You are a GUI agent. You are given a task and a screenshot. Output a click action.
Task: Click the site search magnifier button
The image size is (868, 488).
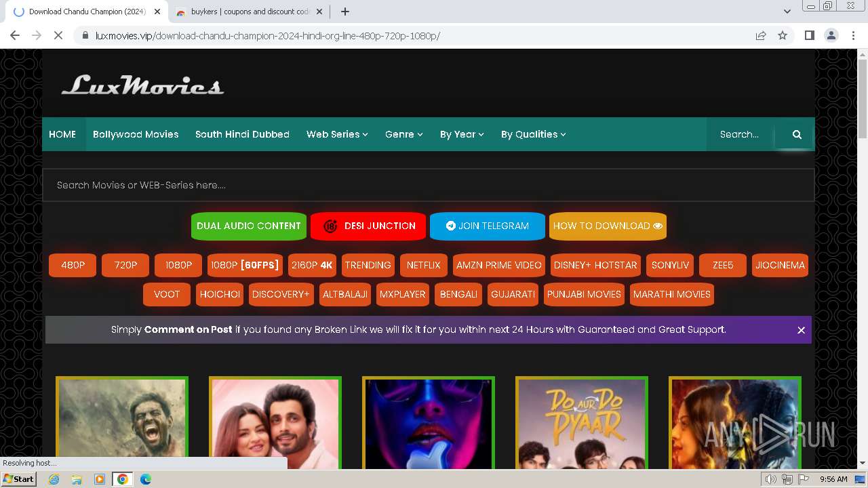pos(797,134)
